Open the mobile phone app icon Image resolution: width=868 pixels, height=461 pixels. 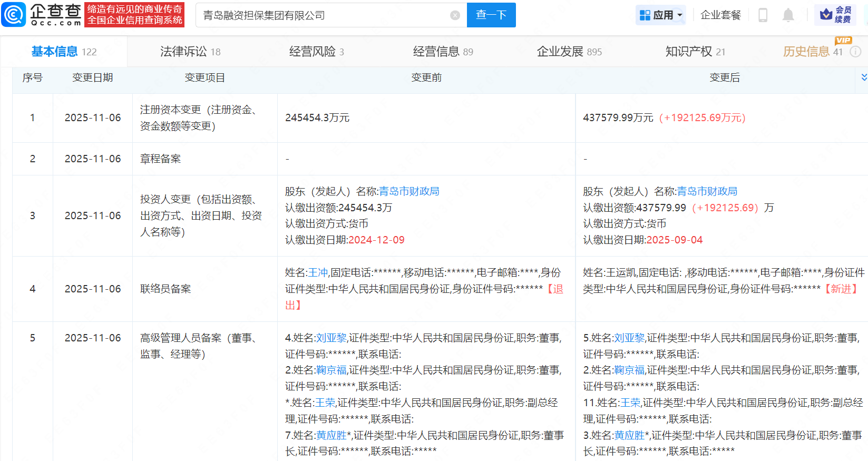coord(763,15)
